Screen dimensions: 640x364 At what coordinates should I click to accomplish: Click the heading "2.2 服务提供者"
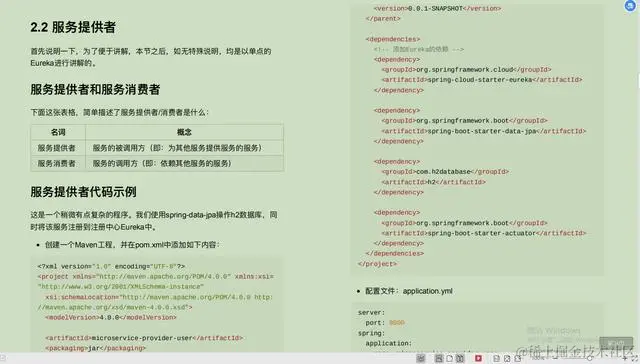coord(73,27)
